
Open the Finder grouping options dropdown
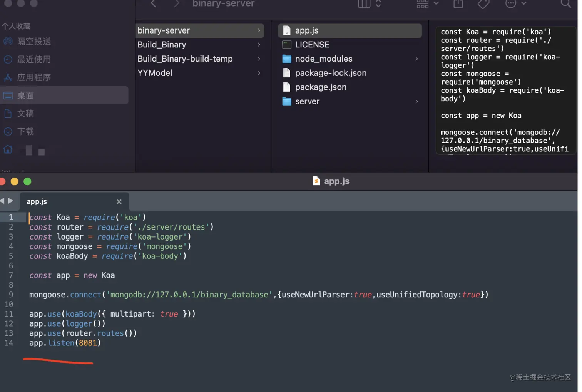pos(427,3)
